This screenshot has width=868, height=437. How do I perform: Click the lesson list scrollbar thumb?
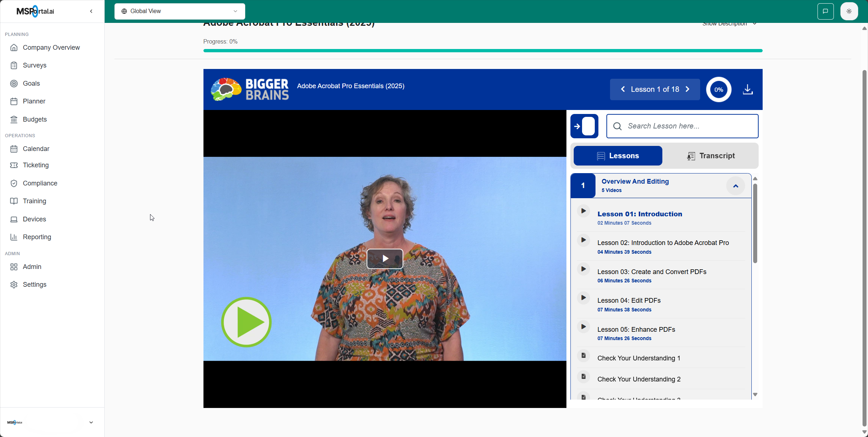pos(755,223)
